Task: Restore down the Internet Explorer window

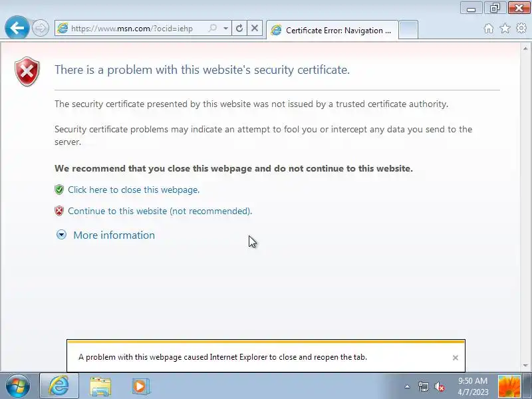Action: pos(495,8)
